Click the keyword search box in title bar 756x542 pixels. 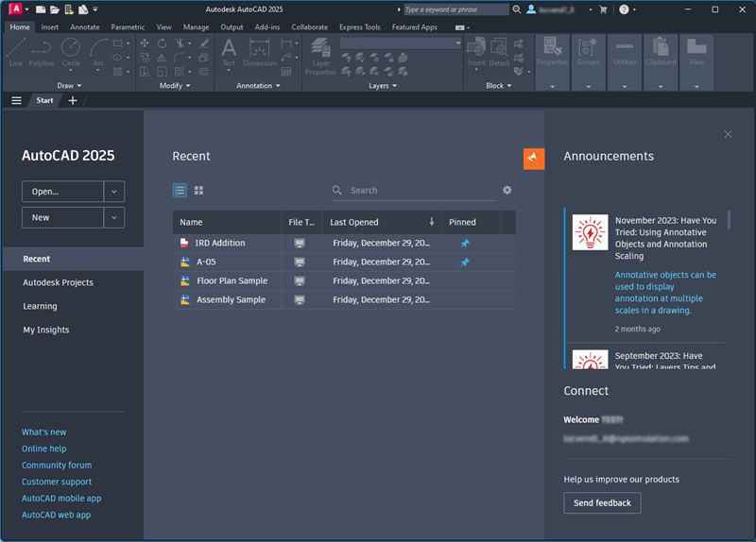(455, 9)
